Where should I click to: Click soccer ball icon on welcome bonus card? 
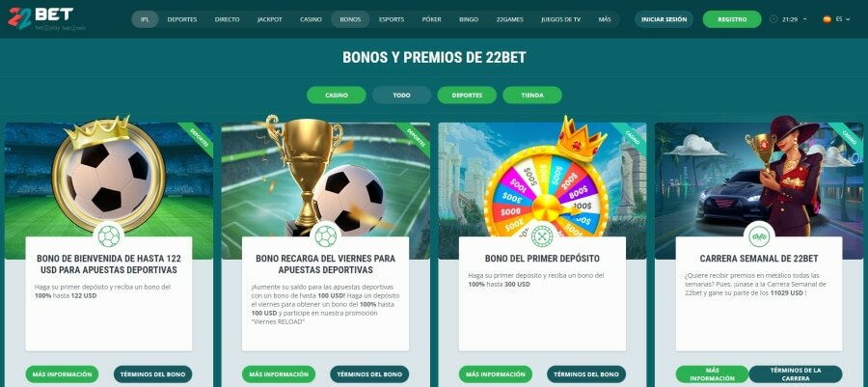tap(108, 236)
